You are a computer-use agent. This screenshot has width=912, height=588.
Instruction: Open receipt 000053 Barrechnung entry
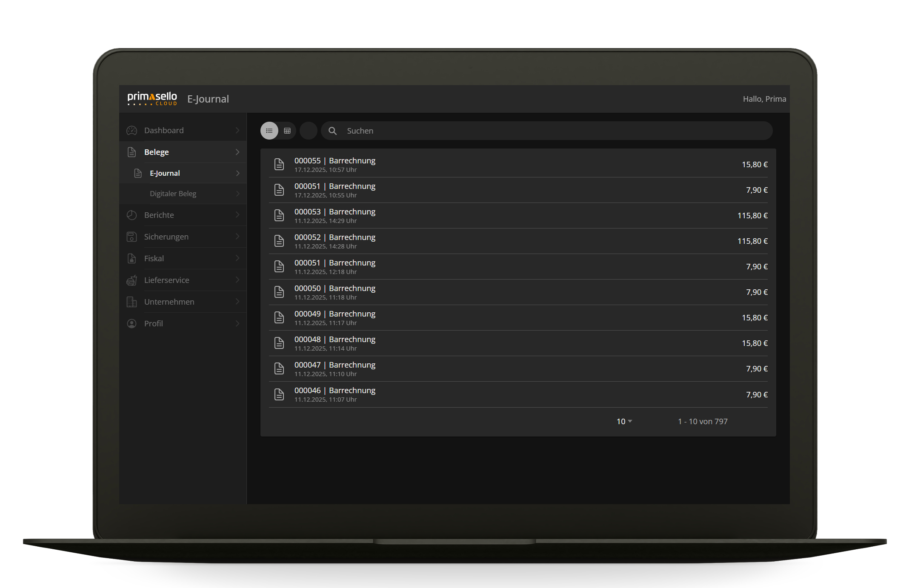tap(334, 215)
